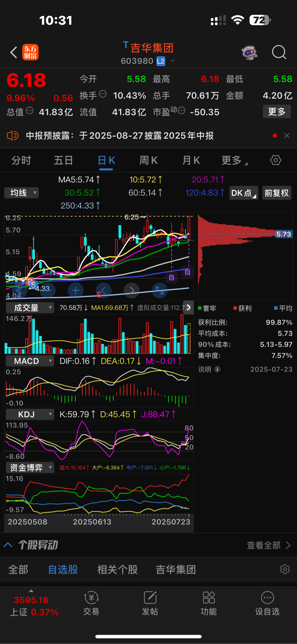Open chart settings gear icon
The image size is (297, 644).
(x=276, y=160)
